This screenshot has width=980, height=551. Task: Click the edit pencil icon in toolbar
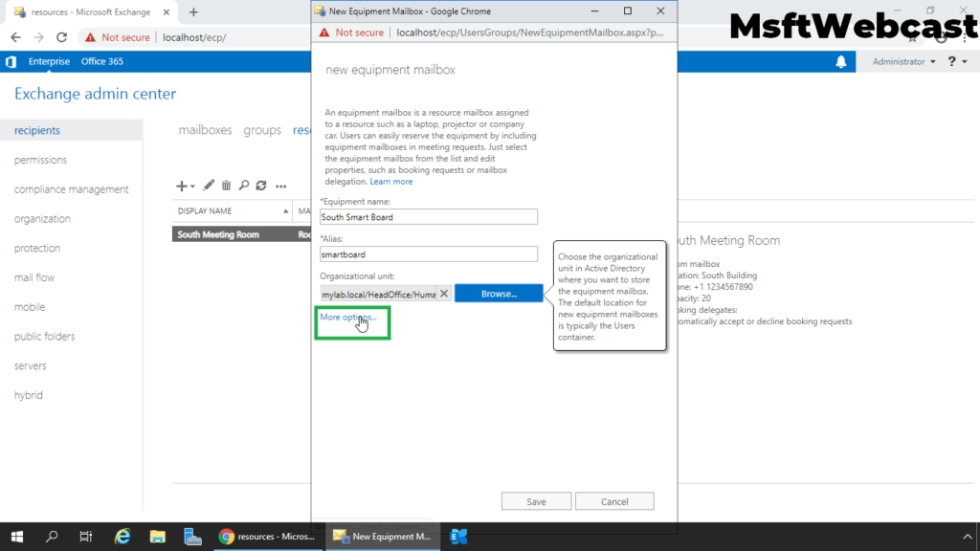(x=209, y=185)
